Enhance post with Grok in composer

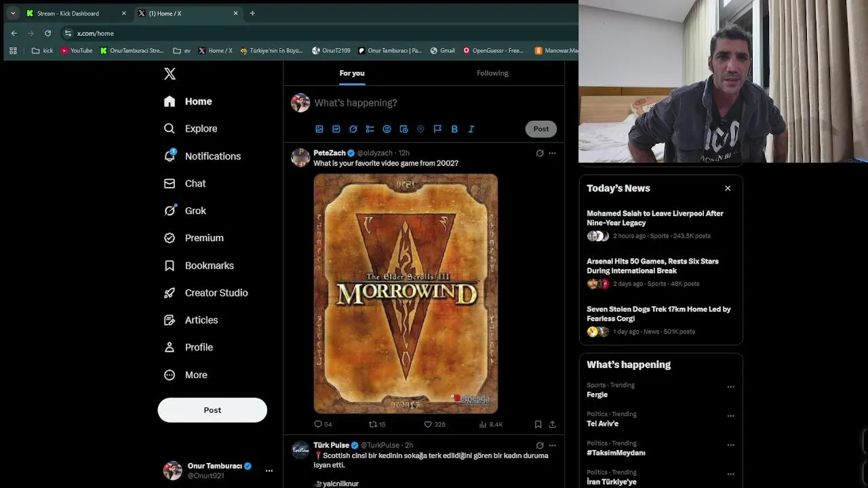click(353, 129)
